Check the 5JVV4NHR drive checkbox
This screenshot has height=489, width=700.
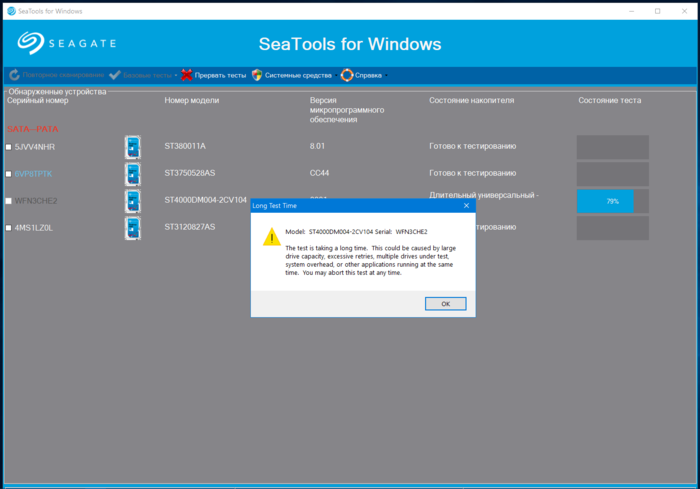(x=8, y=147)
